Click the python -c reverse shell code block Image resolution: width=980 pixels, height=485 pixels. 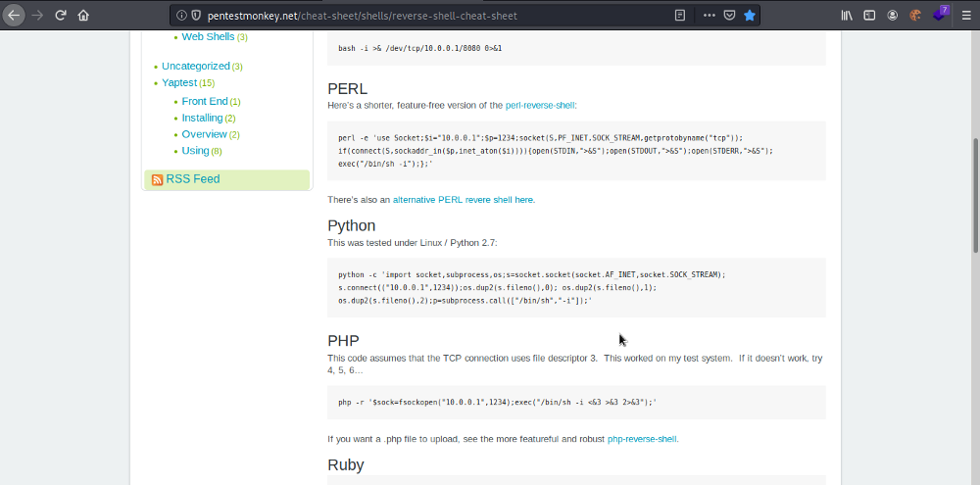pos(576,287)
